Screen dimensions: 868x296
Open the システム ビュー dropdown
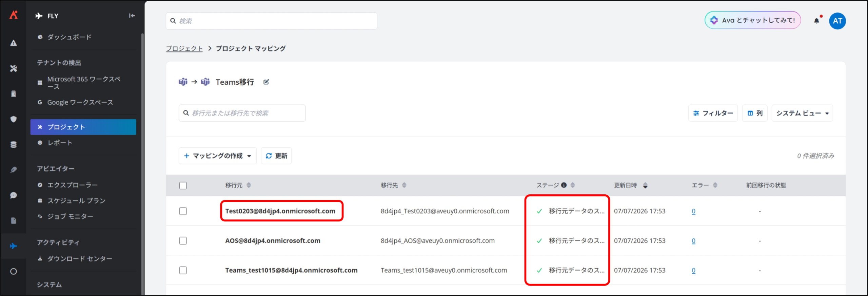coord(802,113)
